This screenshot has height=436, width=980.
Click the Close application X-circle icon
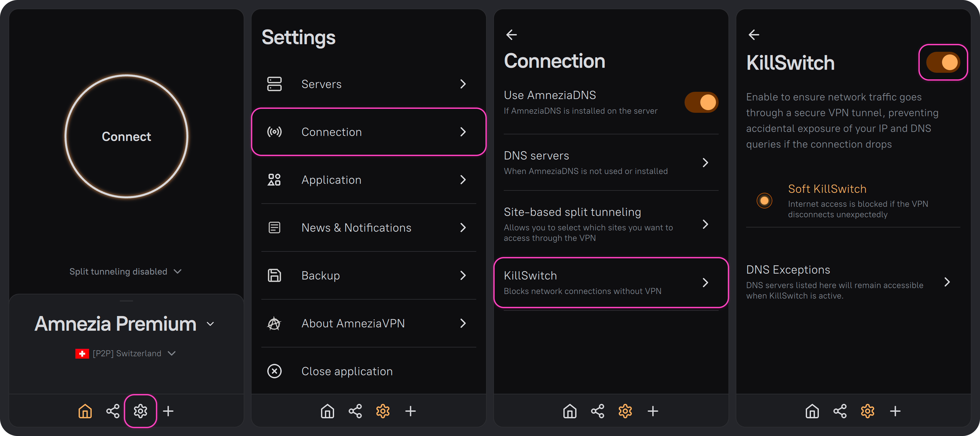coord(274,371)
